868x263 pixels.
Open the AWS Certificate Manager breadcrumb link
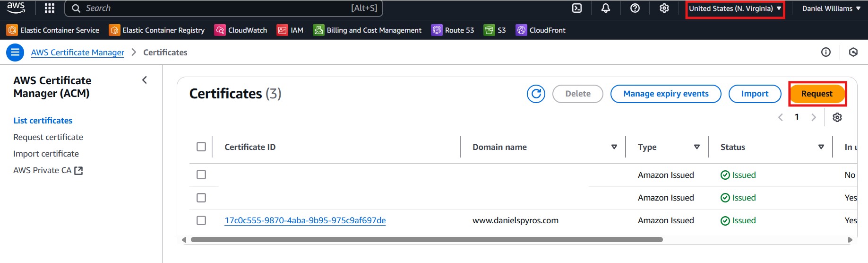[77, 53]
